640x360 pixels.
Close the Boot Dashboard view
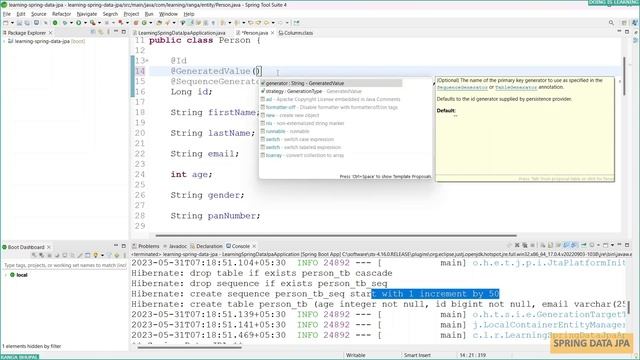(49, 247)
